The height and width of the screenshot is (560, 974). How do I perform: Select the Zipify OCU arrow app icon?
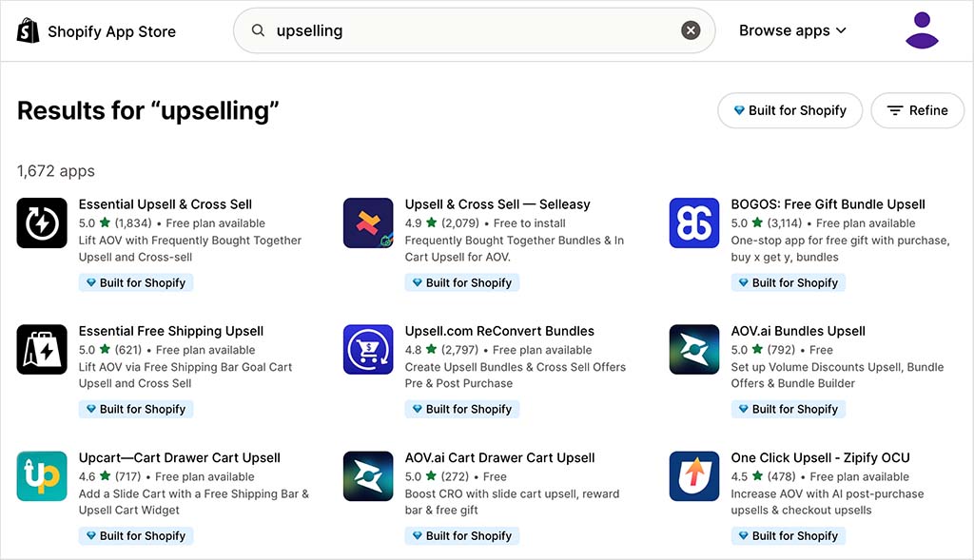click(x=694, y=476)
